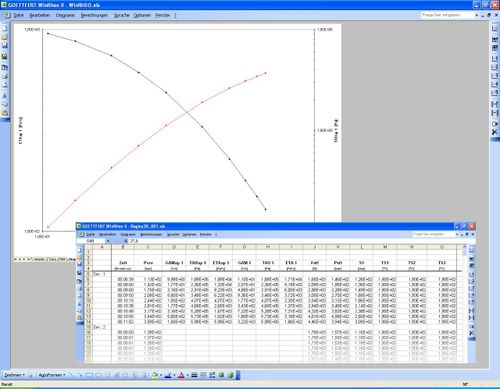Apply the red Font Color A
Image resolution: width=500 pixels, height=389 pixels.
(181, 375)
